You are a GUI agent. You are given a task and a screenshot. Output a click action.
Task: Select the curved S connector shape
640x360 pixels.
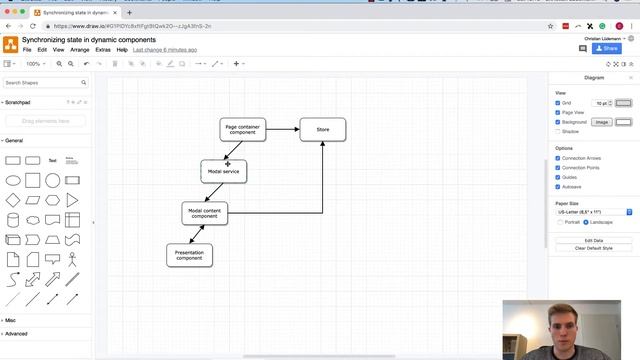tap(13, 279)
